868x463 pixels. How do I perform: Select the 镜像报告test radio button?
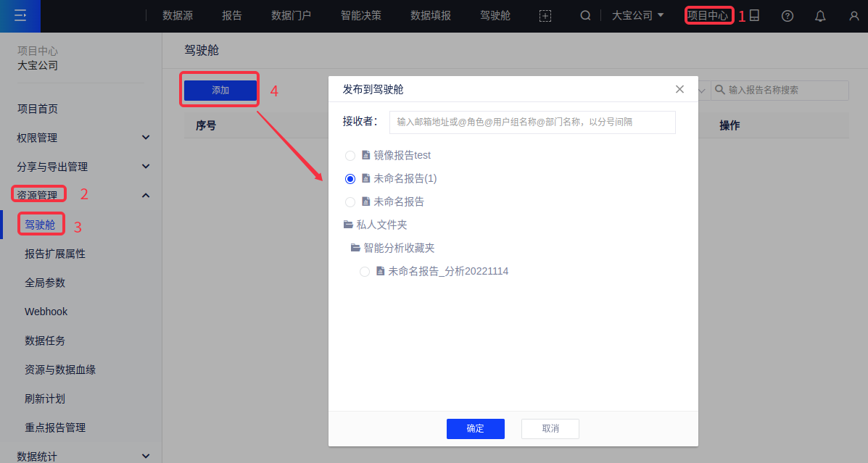(x=350, y=156)
